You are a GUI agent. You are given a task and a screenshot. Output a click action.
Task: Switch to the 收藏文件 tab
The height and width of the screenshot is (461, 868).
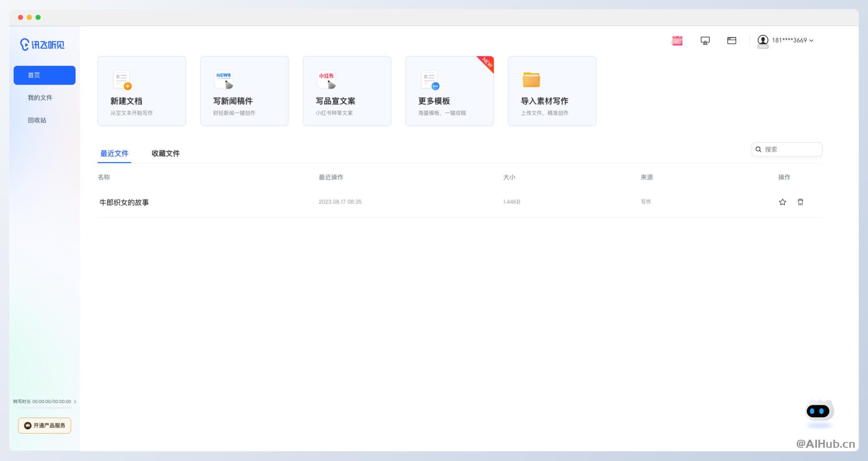pyautogui.click(x=165, y=154)
